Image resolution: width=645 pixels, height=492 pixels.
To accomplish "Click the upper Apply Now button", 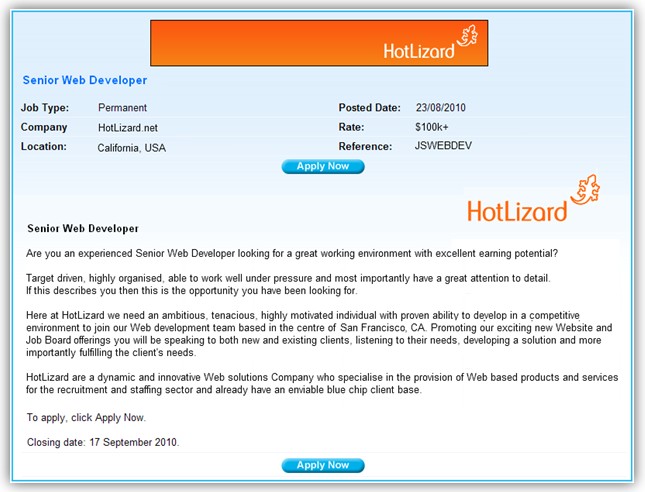I will click(323, 166).
